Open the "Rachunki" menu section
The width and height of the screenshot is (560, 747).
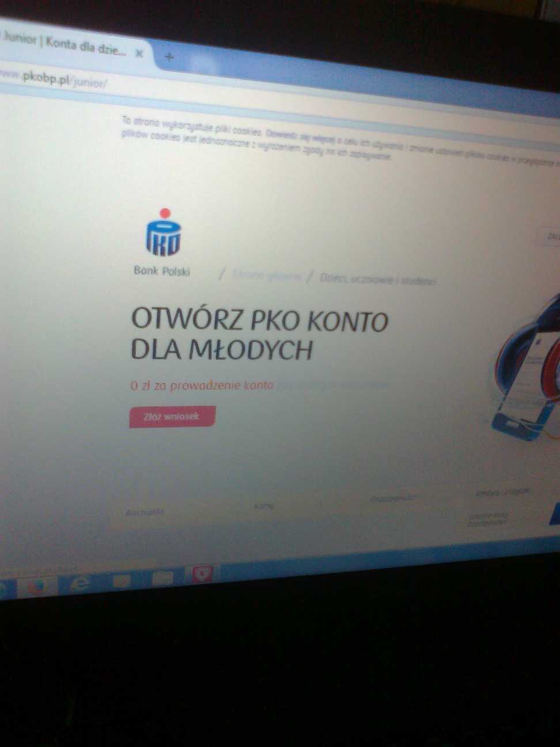click(x=145, y=512)
